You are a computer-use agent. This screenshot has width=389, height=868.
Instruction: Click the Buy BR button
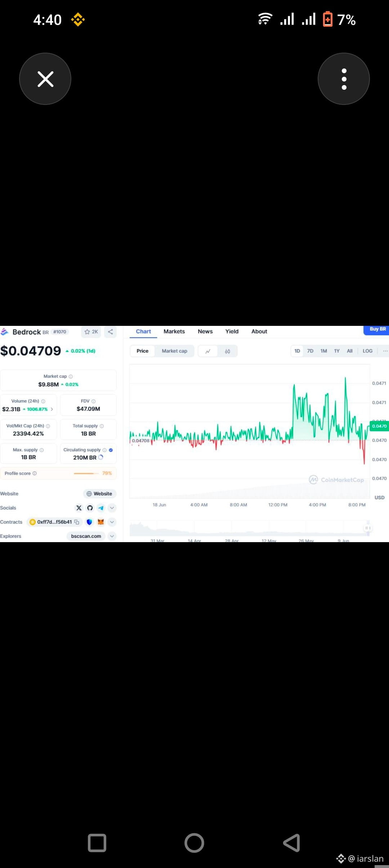pos(377,330)
